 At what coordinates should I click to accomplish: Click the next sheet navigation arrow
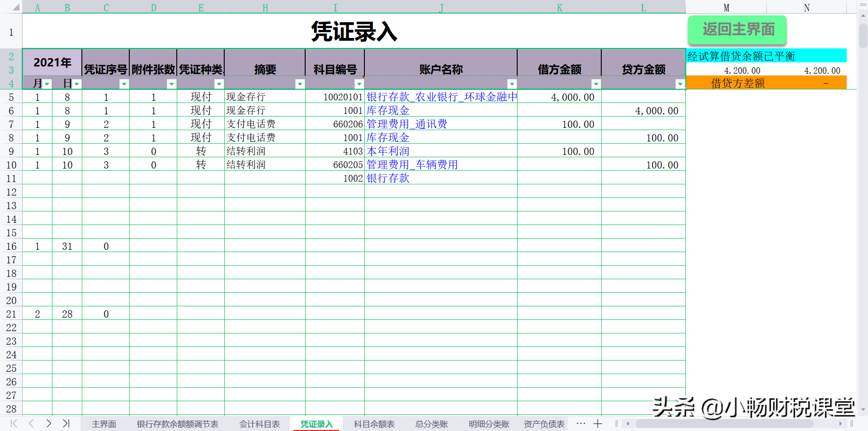pos(49,424)
